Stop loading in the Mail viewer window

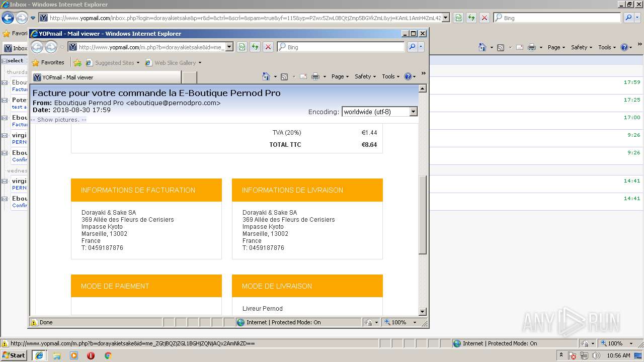click(x=268, y=47)
